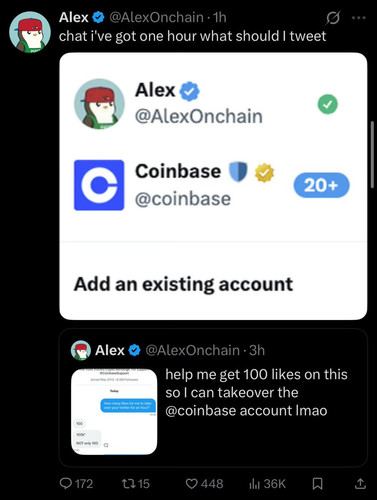Click the blue verified badge beside Alex in the card
The width and height of the screenshot is (377, 500).
point(190,91)
